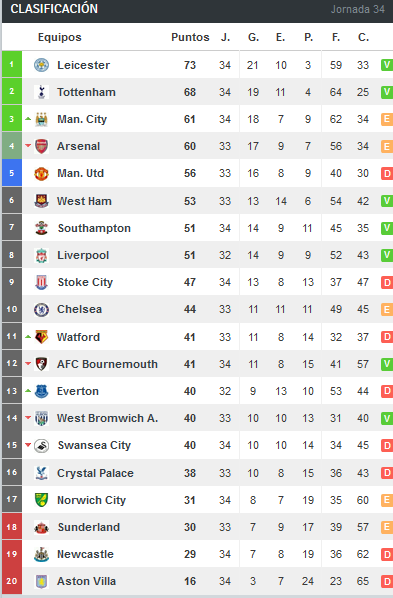Click the Liverpool club crest
Screen dimensions: 393x598
[41, 255]
